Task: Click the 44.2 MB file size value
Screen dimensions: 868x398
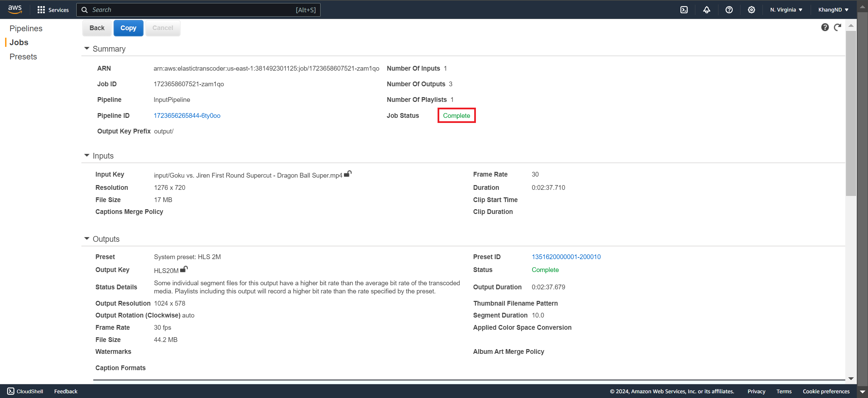Action: tap(166, 340)
